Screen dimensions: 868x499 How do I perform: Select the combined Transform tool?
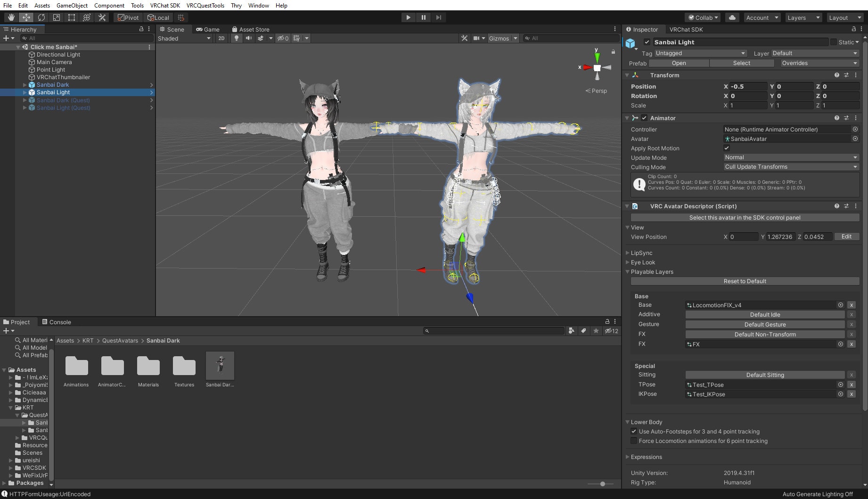[x=86, y=17]
